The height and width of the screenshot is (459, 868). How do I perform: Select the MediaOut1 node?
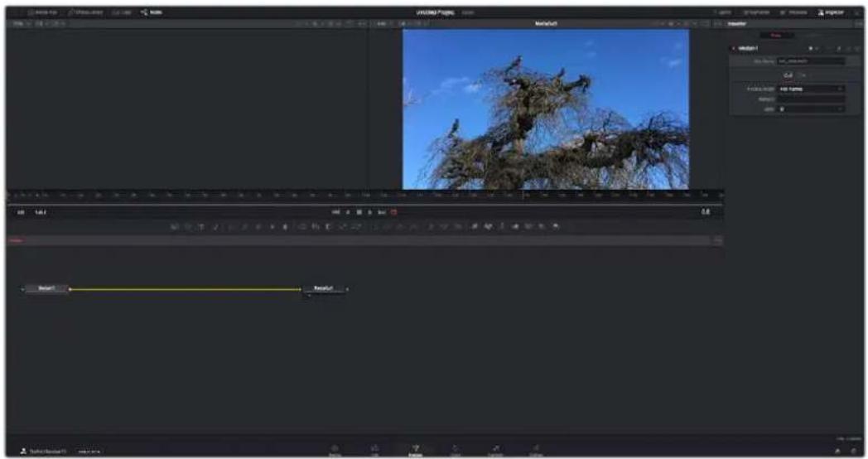pos(324,288)
